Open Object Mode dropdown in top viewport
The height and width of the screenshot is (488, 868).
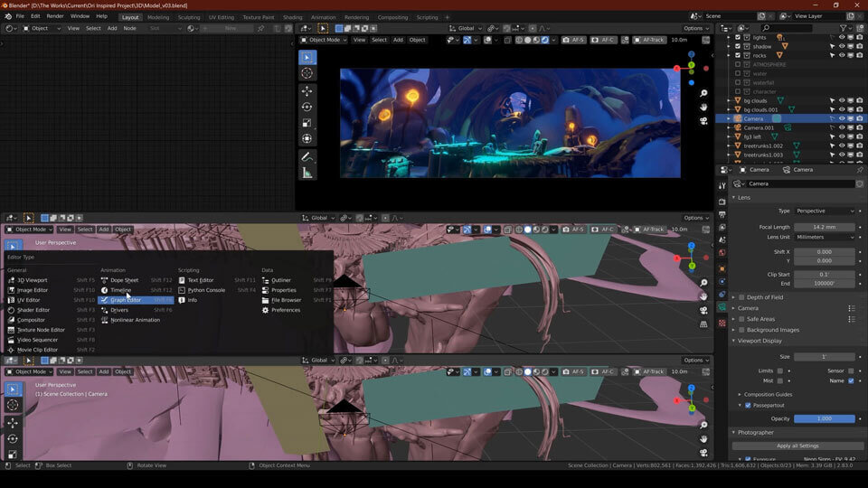tap(324, 40)
